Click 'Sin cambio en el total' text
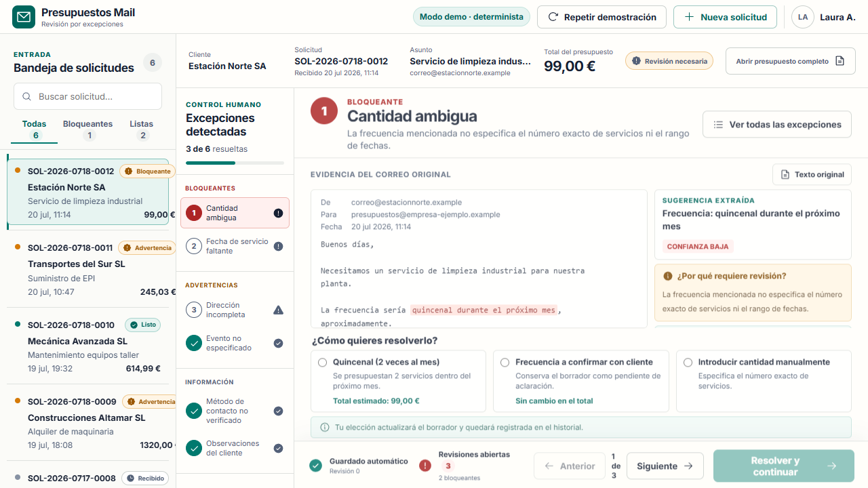This screenshot has width=868, height=488. coord(554,401)
